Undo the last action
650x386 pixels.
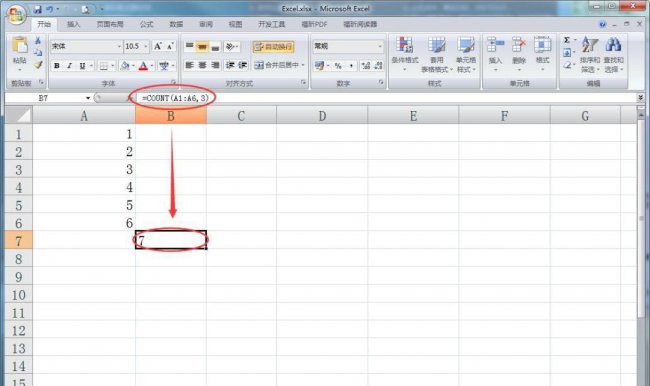tap(50, 9)
